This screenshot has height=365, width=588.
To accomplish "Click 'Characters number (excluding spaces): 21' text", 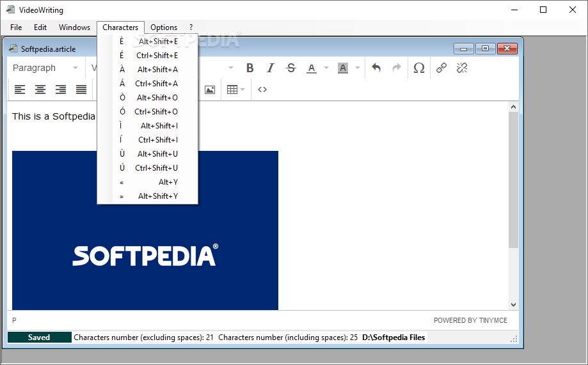I will 143,338.
